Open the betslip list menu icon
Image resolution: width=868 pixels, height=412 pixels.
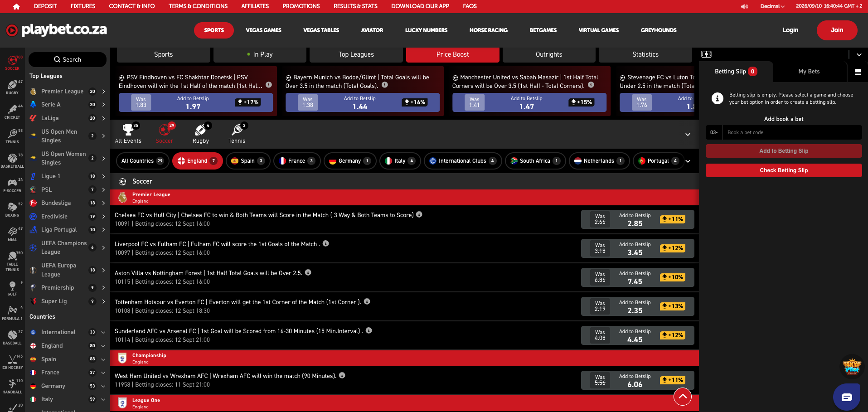[858, 72]
